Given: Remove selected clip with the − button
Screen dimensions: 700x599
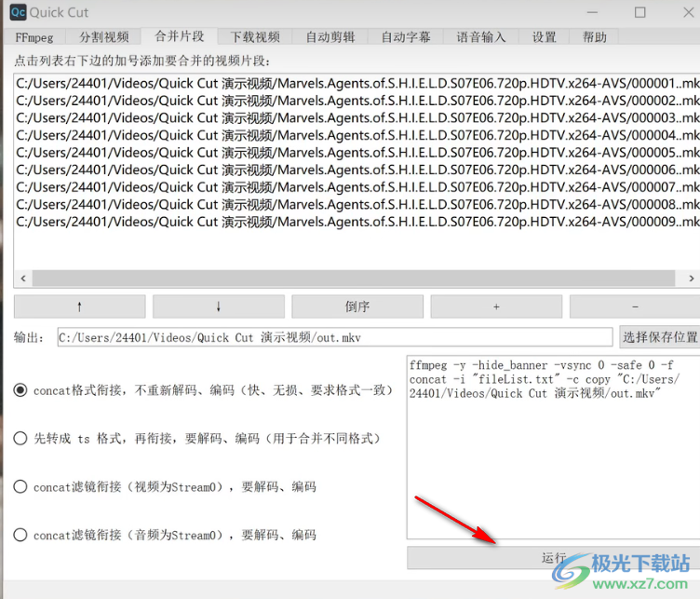Looking at the screenshot, I should pos(635,306).
